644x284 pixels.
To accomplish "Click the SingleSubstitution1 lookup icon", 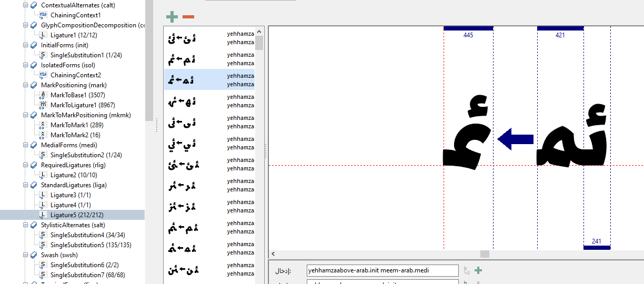I will (44, 55).
